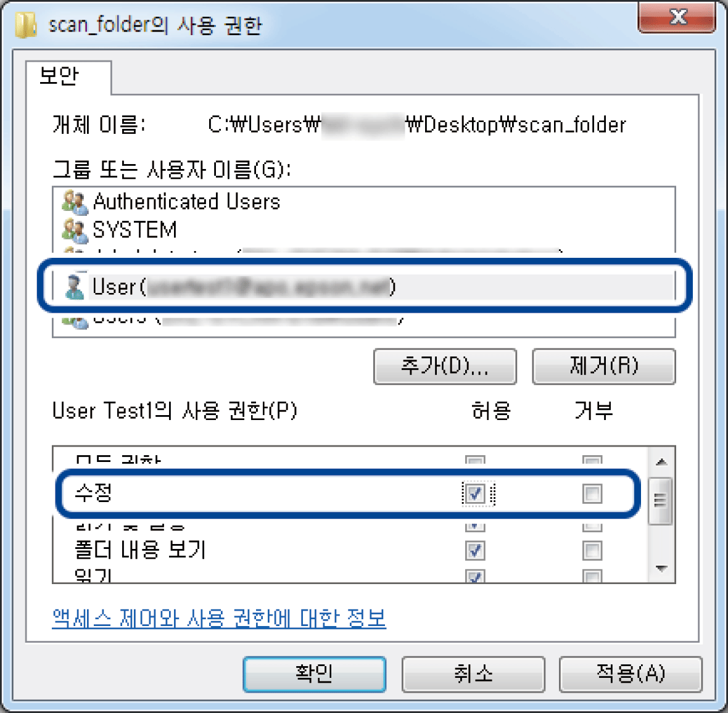
Task: Click the 제거(R) button
Action: click(603, 366)
